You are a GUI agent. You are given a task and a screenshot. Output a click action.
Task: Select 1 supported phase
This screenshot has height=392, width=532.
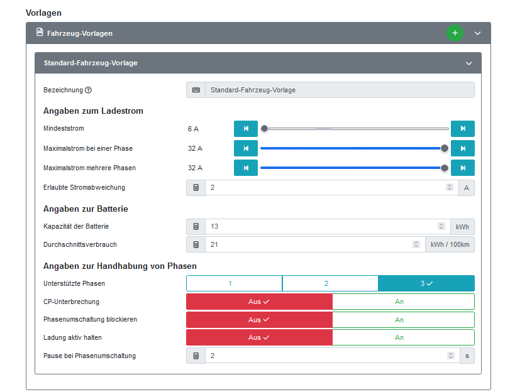pos(234,283)
